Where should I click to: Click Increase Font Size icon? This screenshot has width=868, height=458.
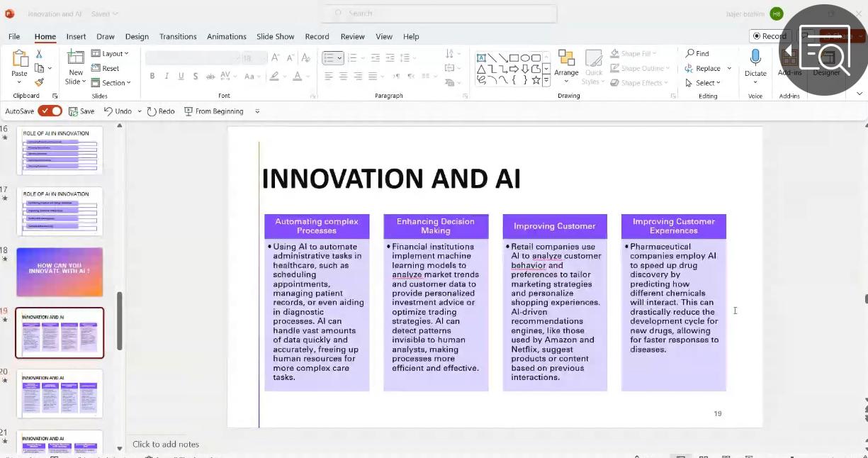click(x=275, y=57)
